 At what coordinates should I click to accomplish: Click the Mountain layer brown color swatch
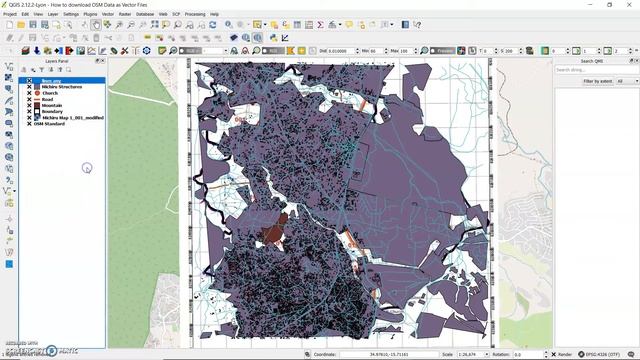(37, 105)
